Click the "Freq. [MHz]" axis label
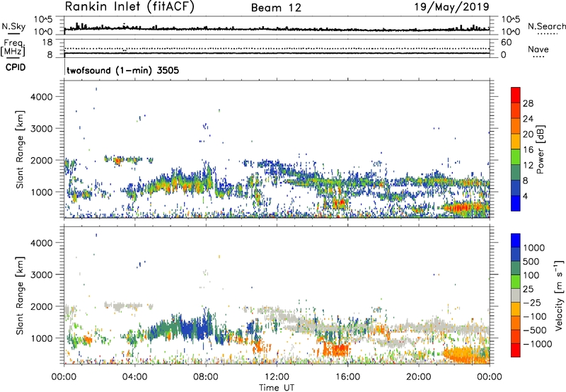The height and width of the screenshot is (392, 566). [x=13, y=47]
